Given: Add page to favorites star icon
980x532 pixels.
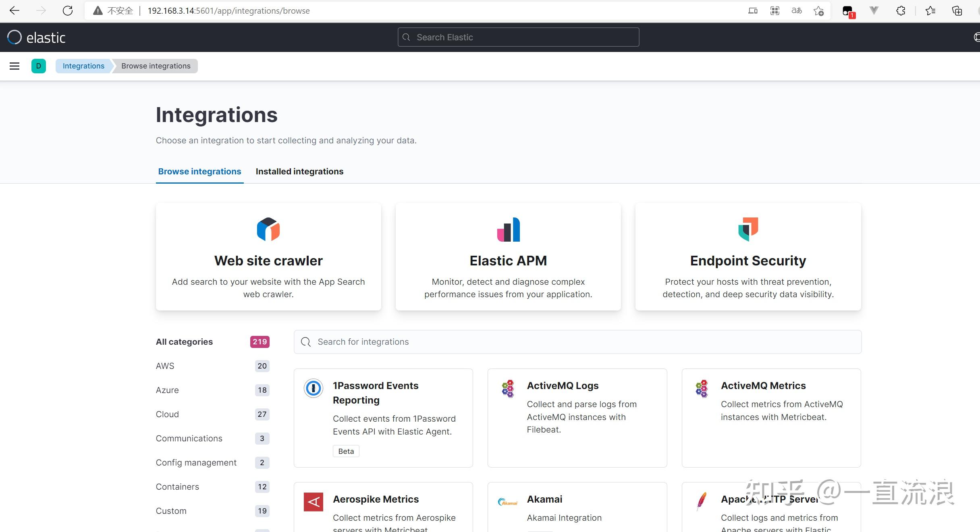Looking at the screenshot, I should [818, 11].
